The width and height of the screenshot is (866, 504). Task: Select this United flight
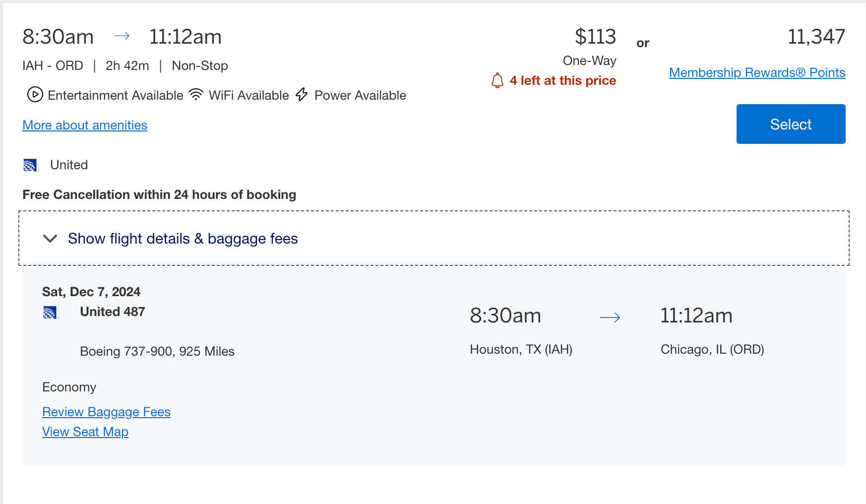click(791, 124)
